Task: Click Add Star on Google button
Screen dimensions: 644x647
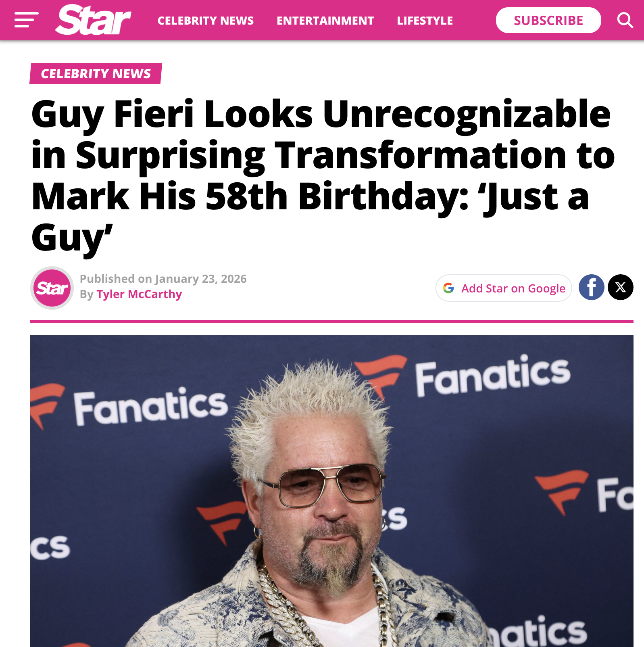Action: [504, 288]
